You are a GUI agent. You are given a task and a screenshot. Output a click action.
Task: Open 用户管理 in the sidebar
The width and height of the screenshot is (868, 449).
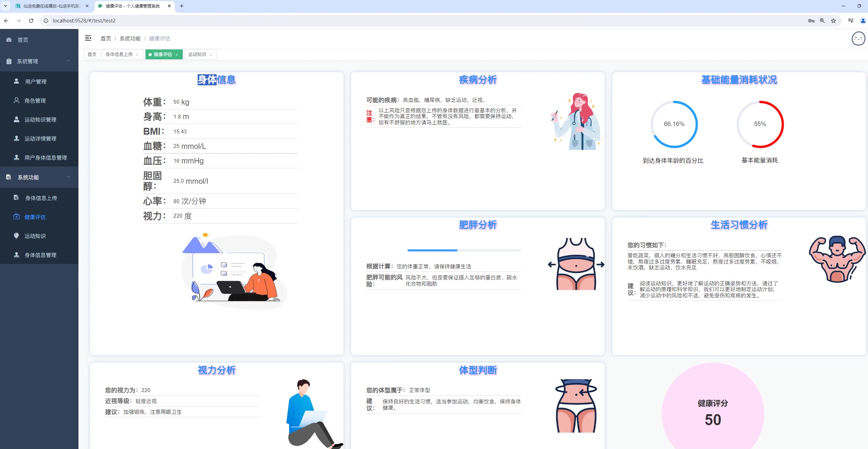(x=39, y=81)
